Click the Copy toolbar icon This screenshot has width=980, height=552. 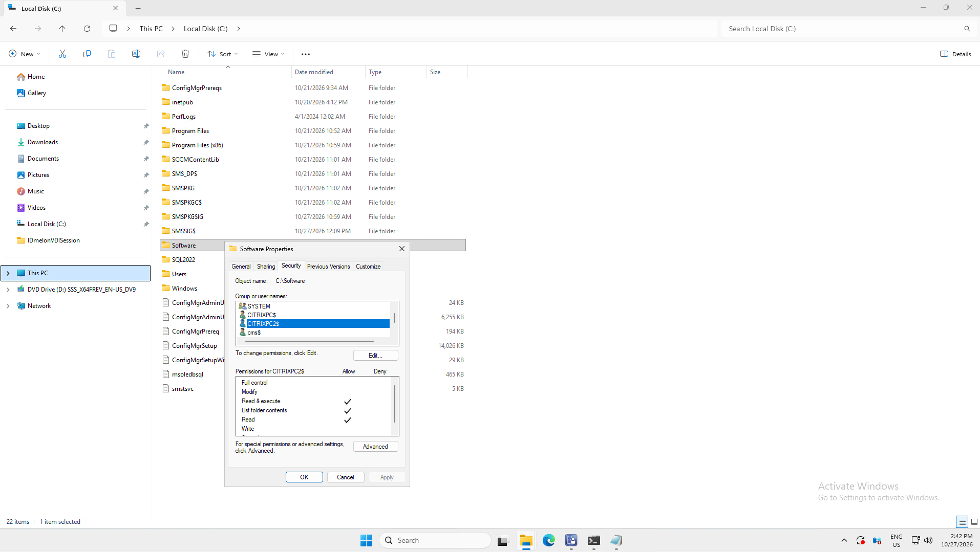[x=87, y=54]
